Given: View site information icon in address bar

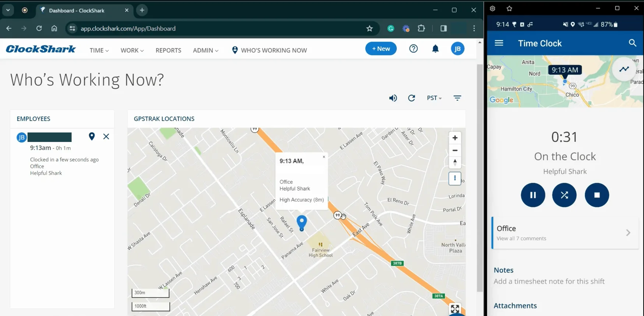Looking at the screenshot, I should coord(72,28).
